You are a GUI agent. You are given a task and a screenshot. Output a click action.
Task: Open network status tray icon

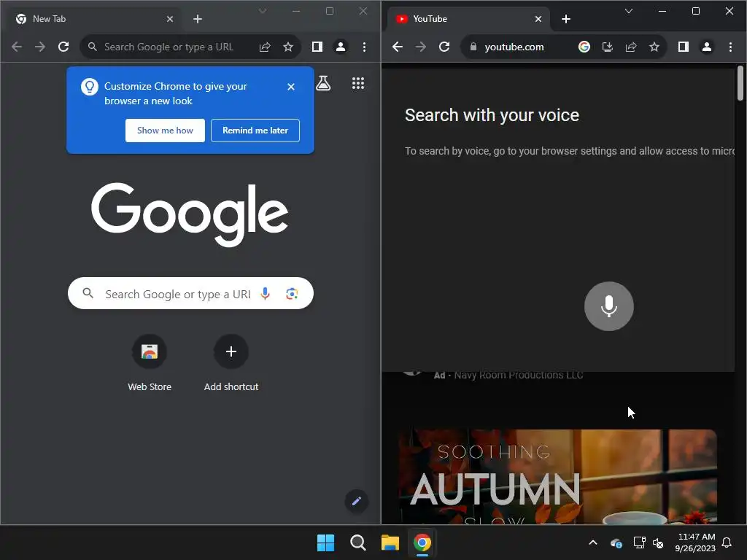[x=639, y=542]
